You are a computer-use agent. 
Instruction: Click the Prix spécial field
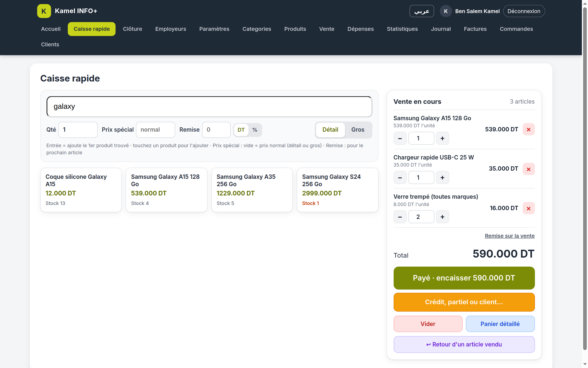pos(155,130)
